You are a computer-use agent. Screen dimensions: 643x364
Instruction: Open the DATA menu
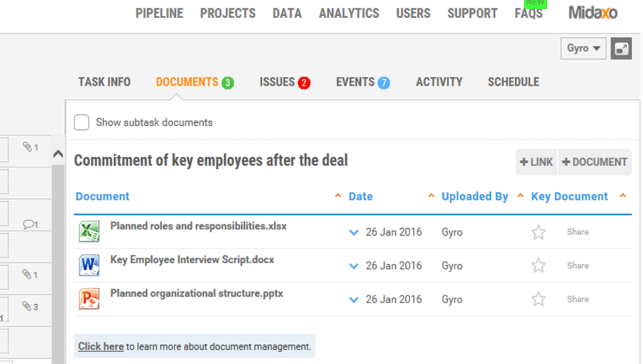coord(287,13)
